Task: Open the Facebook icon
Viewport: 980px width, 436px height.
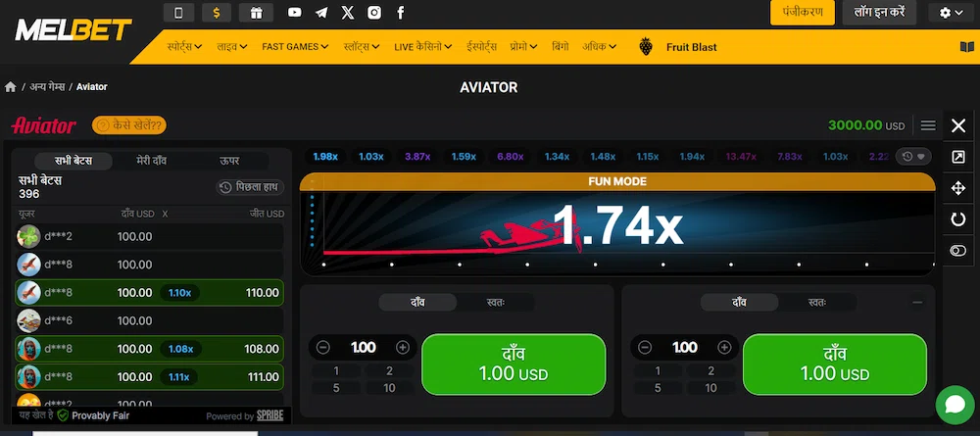Action: tap(401, 13)
